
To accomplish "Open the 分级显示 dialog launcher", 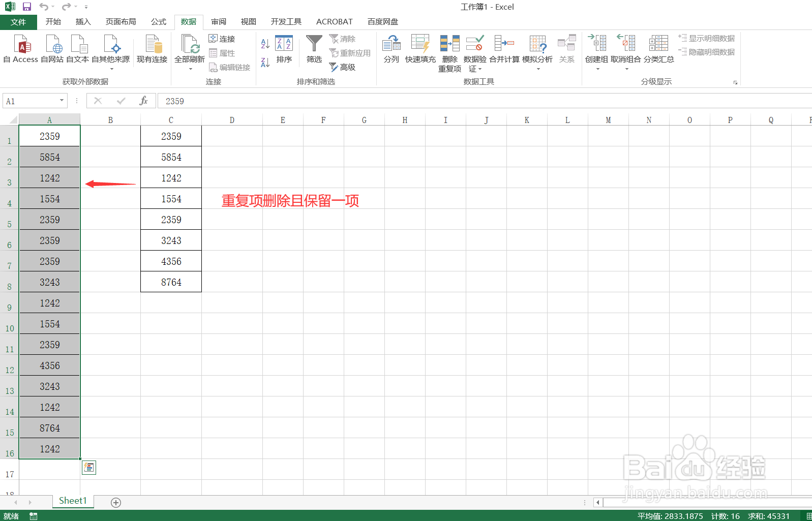I will [735, 82].
